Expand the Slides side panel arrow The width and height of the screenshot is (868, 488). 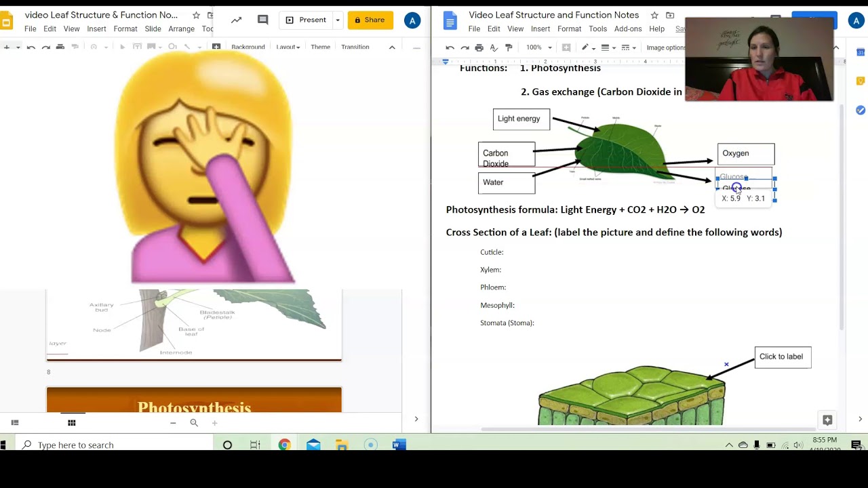(416, 419)
